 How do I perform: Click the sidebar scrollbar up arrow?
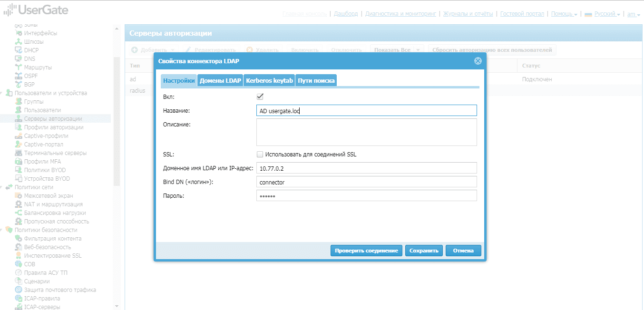pyautogui.click(x=117, y=29)
